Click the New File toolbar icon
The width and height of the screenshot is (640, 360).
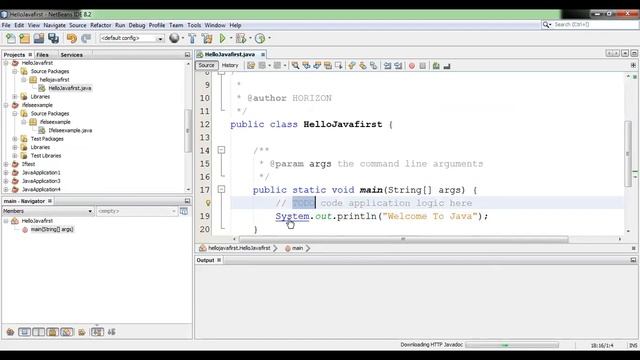11,38
